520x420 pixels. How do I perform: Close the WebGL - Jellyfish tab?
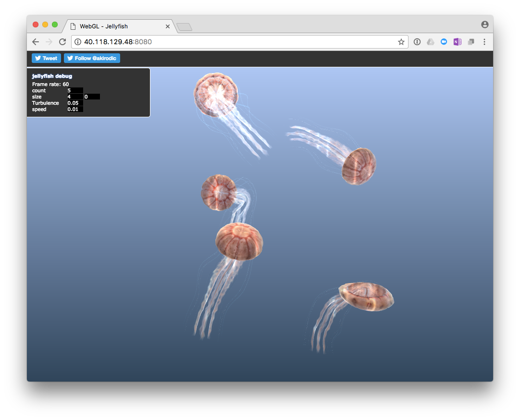(x=167, y=26)
